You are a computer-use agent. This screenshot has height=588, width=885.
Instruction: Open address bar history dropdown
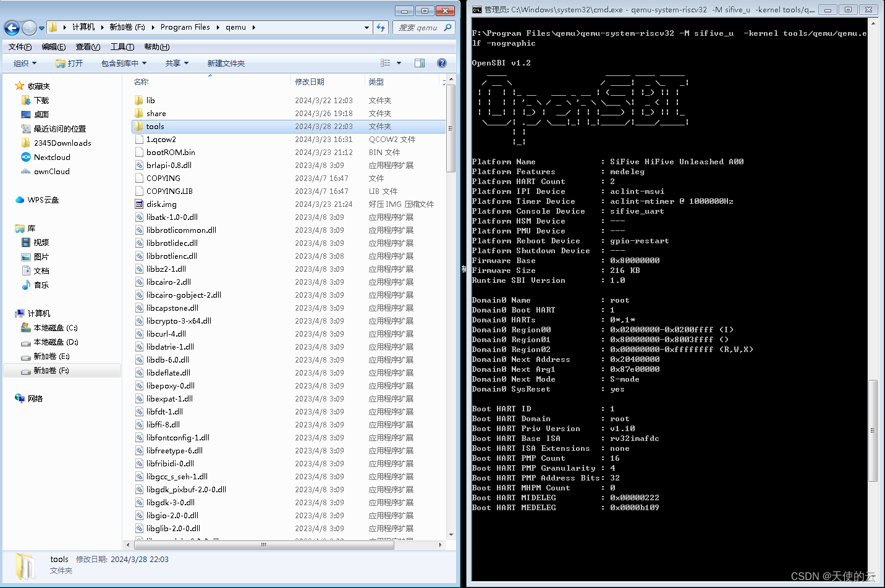pyautogui.click(x=366, y=27)
